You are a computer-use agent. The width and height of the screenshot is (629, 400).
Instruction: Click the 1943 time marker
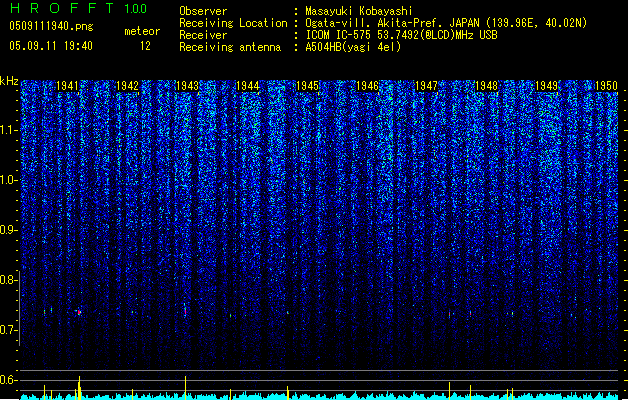click(x=187, y=86)
